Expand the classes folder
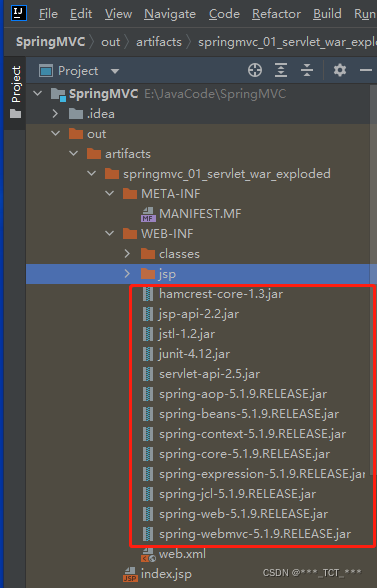The height and width of the screenshot is (588, 377). coord(128,254)
